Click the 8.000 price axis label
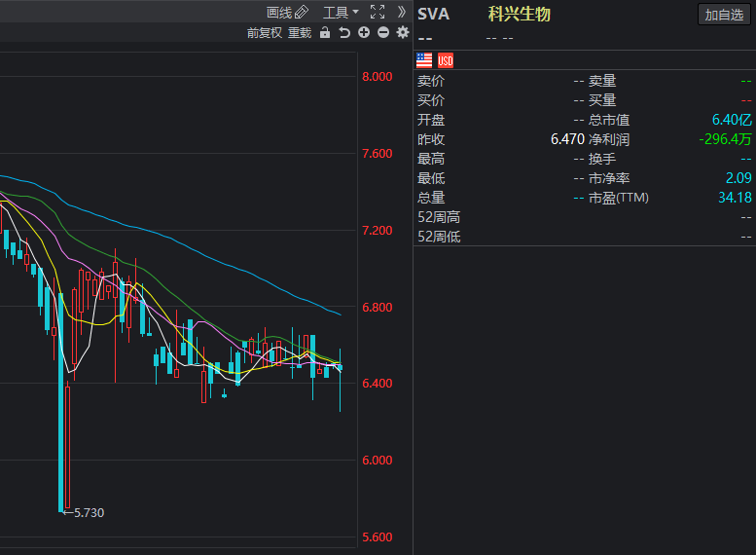The image size is (756, 555). [x=378, y=77]
